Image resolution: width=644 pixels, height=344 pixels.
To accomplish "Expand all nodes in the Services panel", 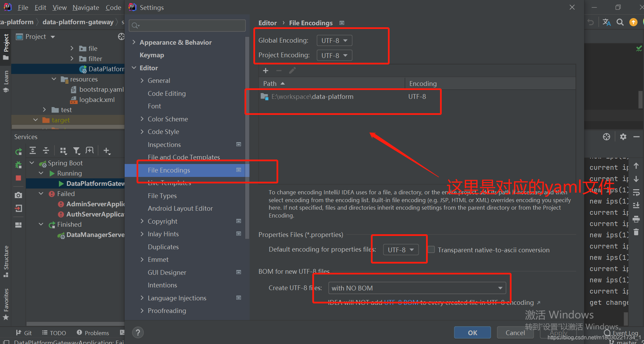I will 32,150.
